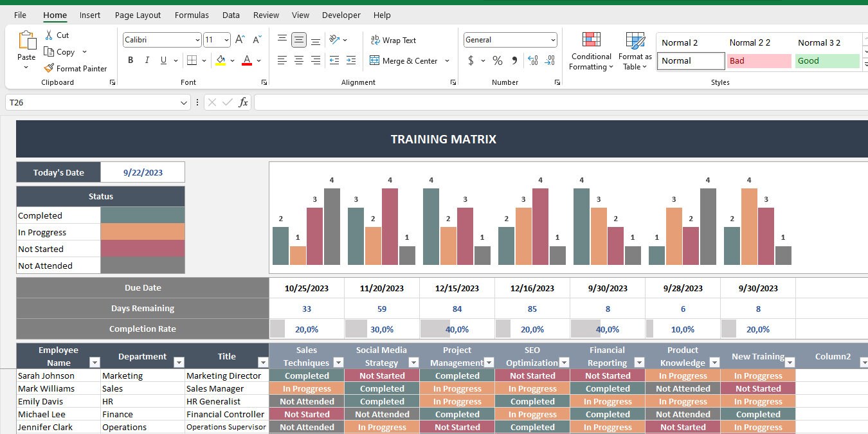Open Alignment settings dialog launcher
Screen dimensions: 868x434
pos(453,82)
